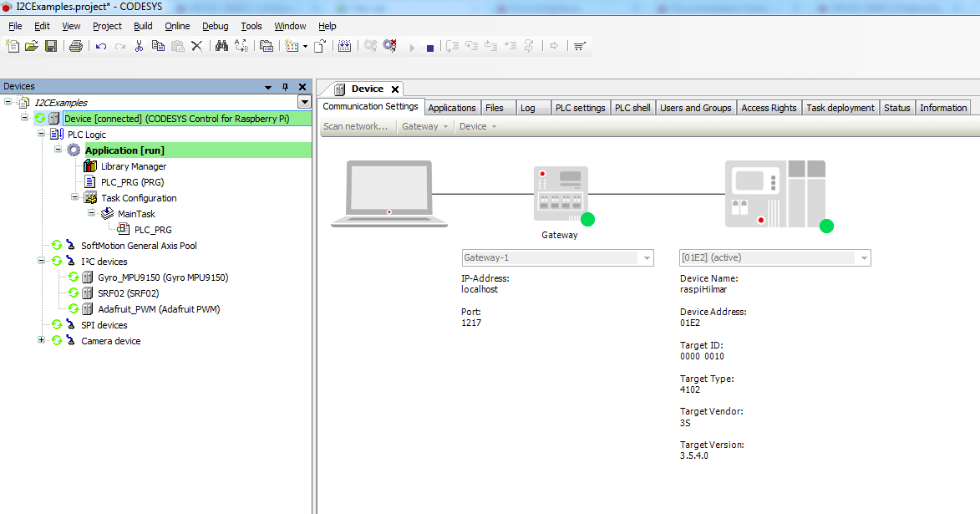Click the Step Out debug icon

(x=490, y=46)
